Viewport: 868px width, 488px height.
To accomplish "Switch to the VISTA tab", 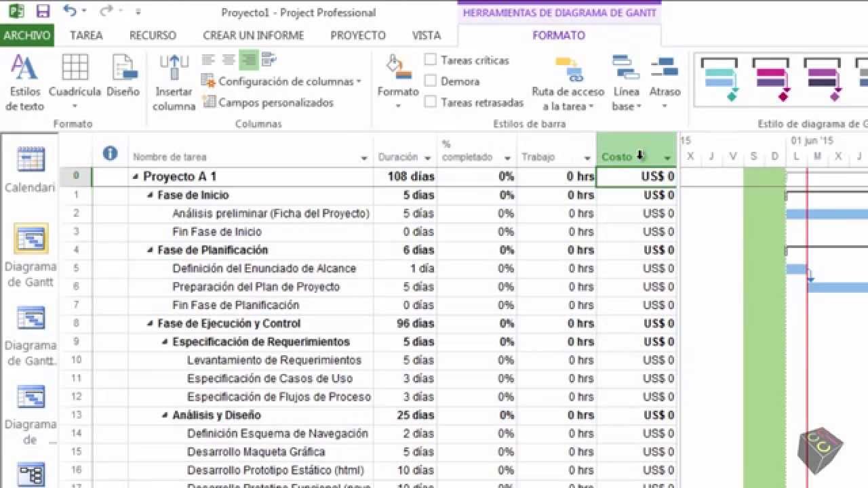I will click(x=426, y=35).
